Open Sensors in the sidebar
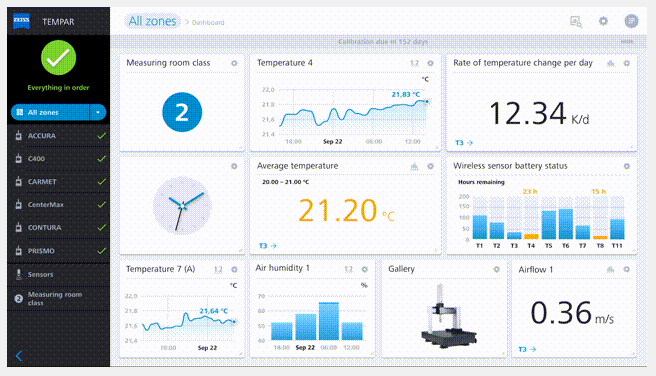The height and width of the screenshot is (376, 656). [59, 274]
